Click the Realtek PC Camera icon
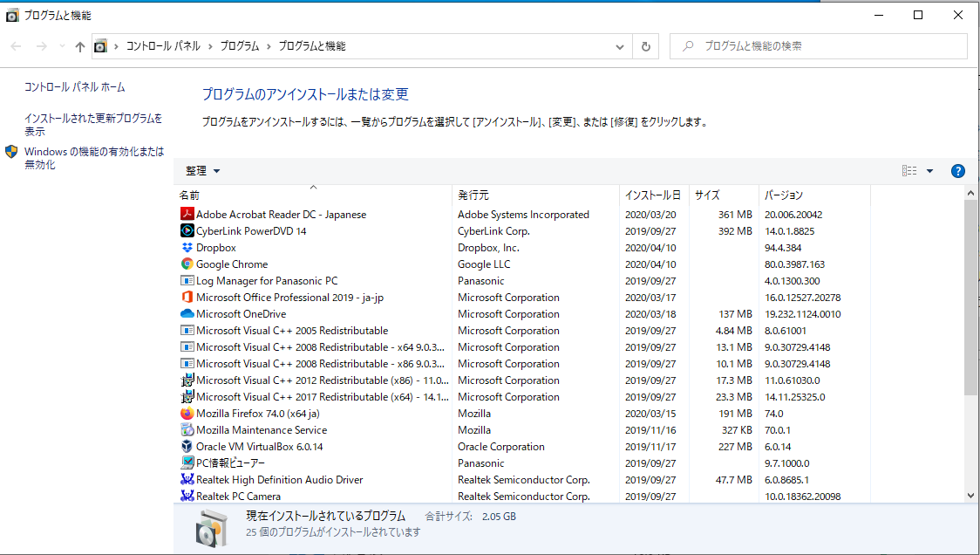980x555 pixels. 187,496
